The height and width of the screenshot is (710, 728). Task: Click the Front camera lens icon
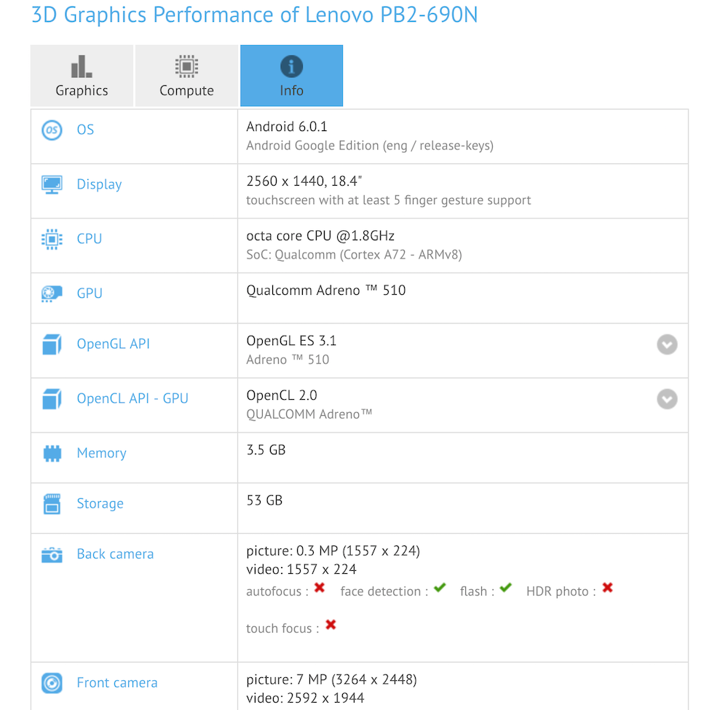[x=52, y=683]
